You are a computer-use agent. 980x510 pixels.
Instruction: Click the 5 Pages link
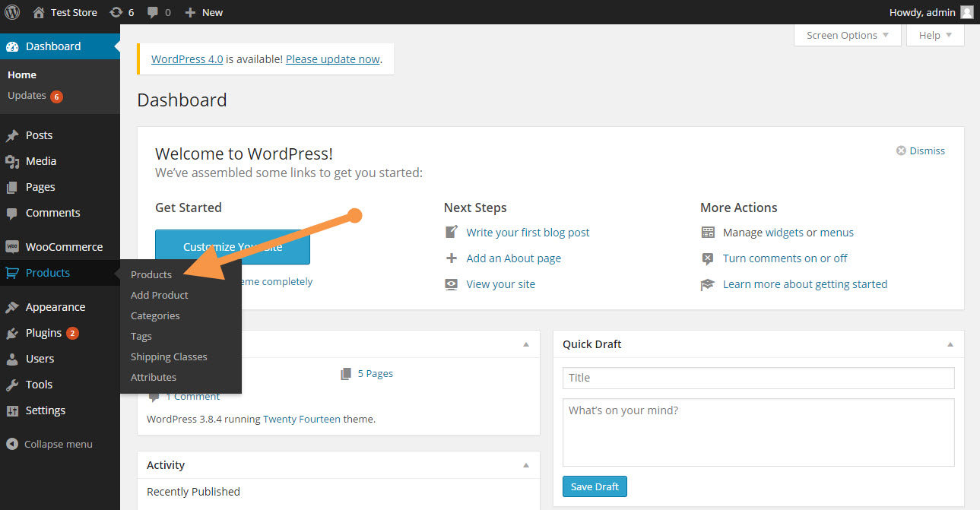[375, 373]
